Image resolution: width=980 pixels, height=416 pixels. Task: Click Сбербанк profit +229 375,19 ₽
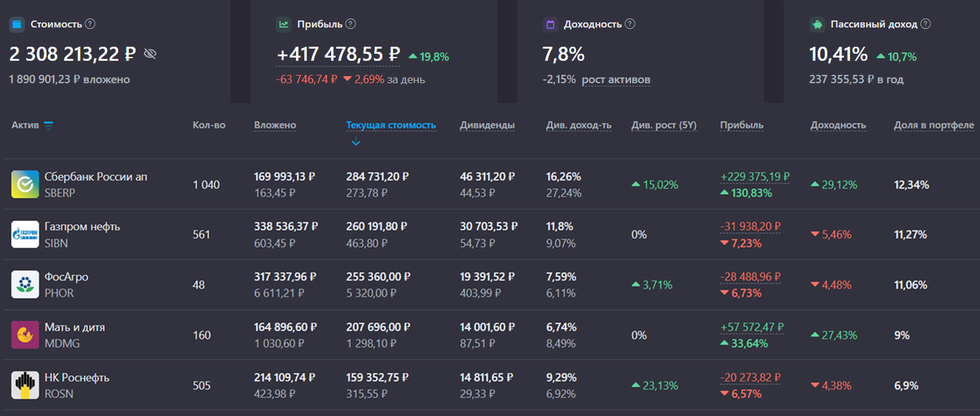click(755, 177)
